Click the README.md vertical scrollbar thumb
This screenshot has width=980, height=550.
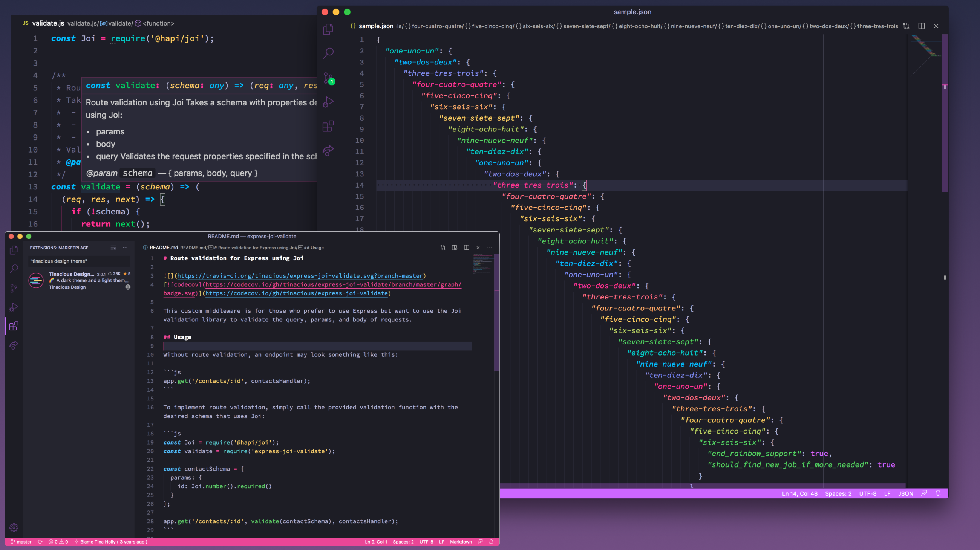496,312
